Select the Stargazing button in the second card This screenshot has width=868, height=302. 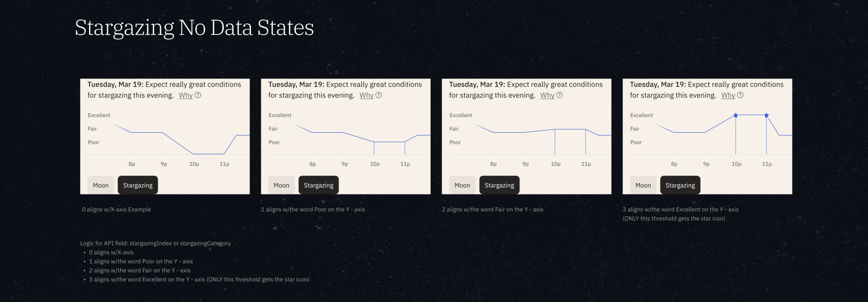coord(319,185)
